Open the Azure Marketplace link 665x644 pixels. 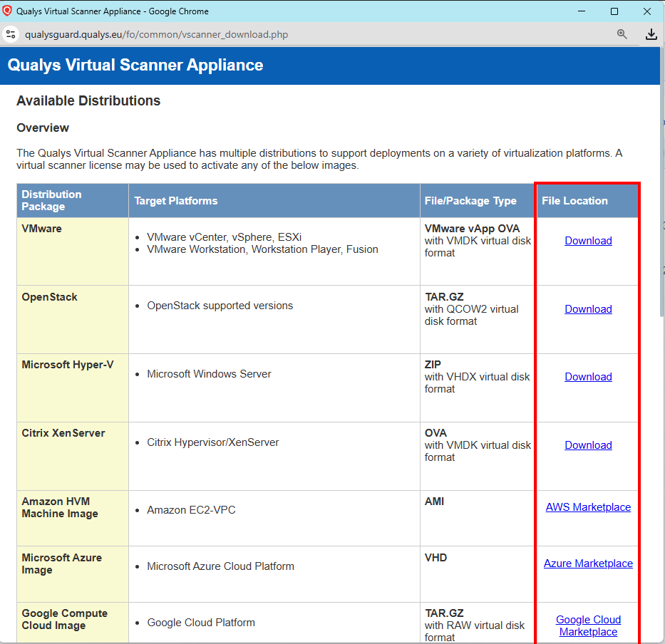[588, 563]
